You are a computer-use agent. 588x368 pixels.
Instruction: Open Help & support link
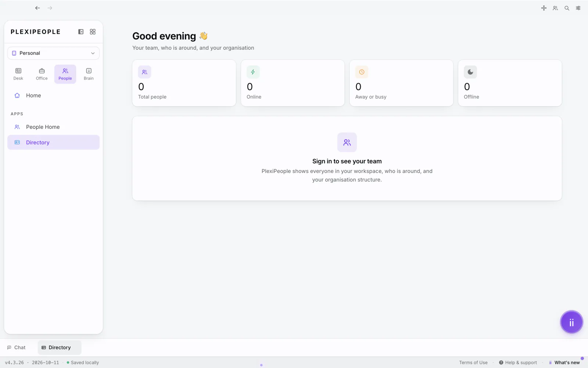[518, 362]
